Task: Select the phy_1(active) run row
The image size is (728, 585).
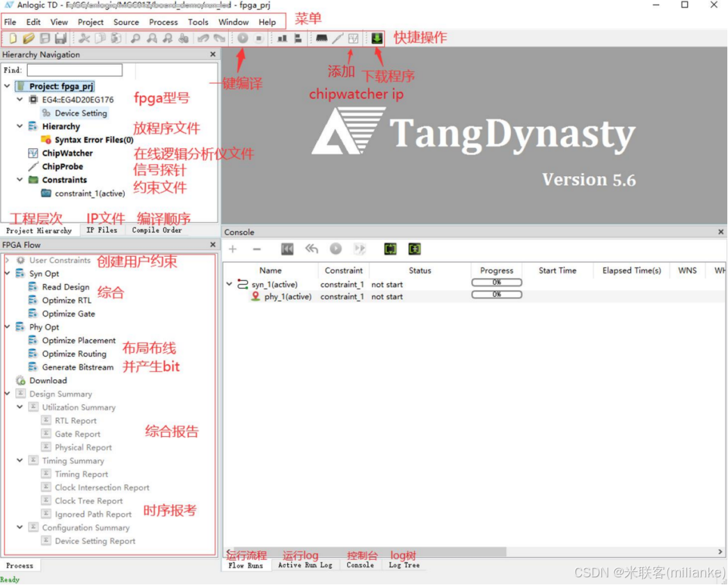Action: 473,296
